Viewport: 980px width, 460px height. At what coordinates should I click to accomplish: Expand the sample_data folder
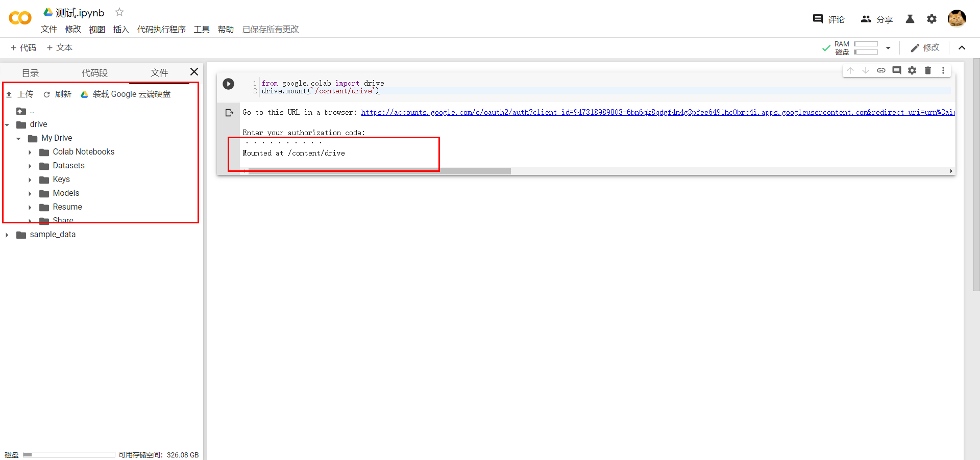point(7,235)
